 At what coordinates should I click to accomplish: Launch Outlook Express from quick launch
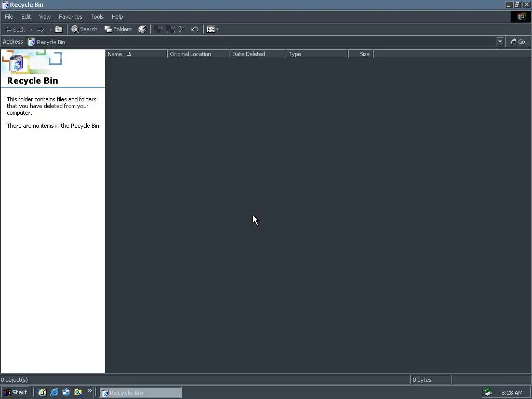tap(66, 393)
